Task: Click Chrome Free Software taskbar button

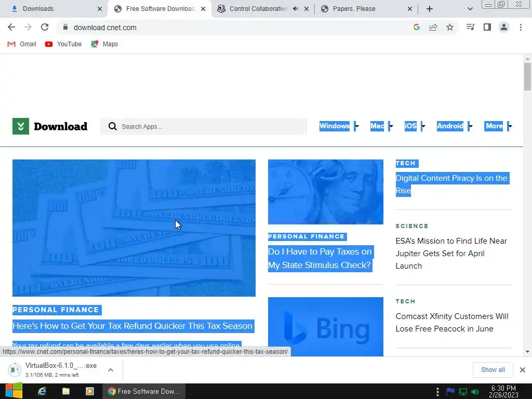Action: click(144, 391)
